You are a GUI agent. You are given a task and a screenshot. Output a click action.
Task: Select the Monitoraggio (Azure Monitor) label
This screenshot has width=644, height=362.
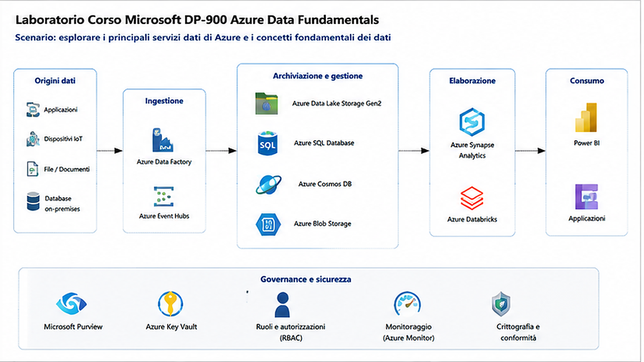click(408, 332)
